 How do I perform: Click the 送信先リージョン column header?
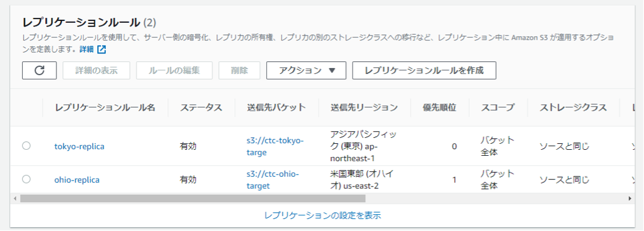tap(364, 108)
